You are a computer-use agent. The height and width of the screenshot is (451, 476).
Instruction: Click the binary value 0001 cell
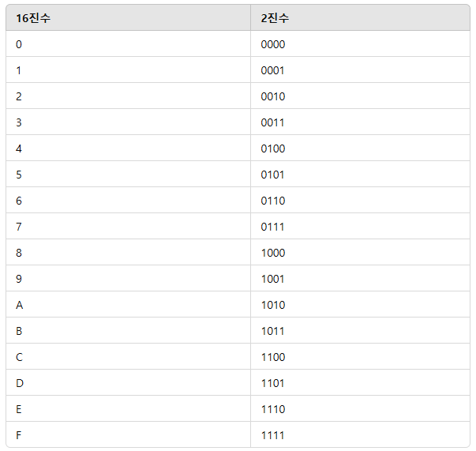273,70
